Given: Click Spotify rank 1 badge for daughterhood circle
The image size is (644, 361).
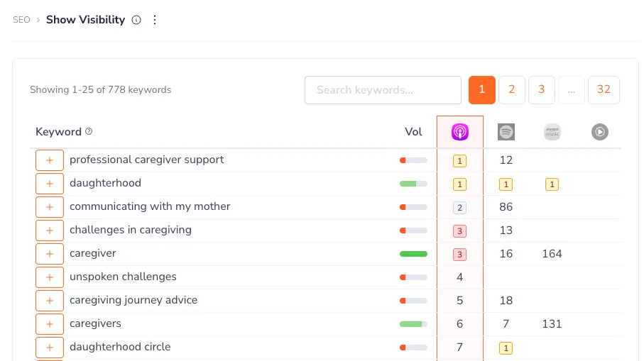Looking at the screenshot, I should (x=506, y=348).
